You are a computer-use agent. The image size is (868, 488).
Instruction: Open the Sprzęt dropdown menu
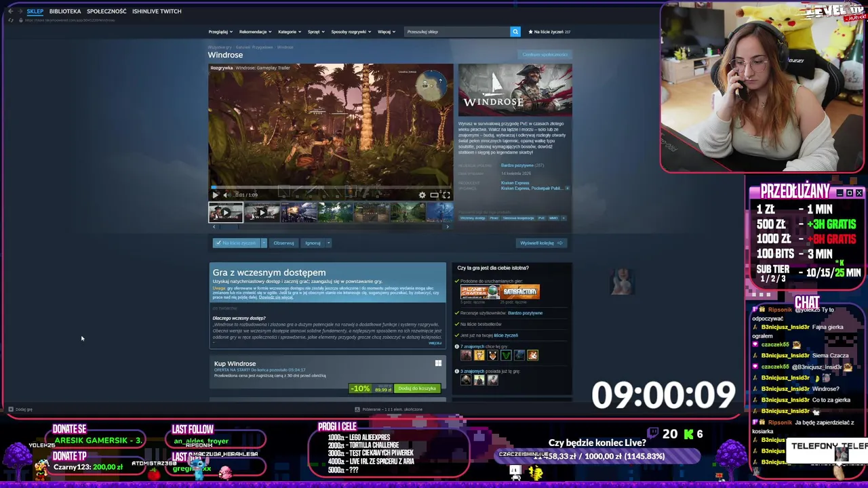coord(316,32)
